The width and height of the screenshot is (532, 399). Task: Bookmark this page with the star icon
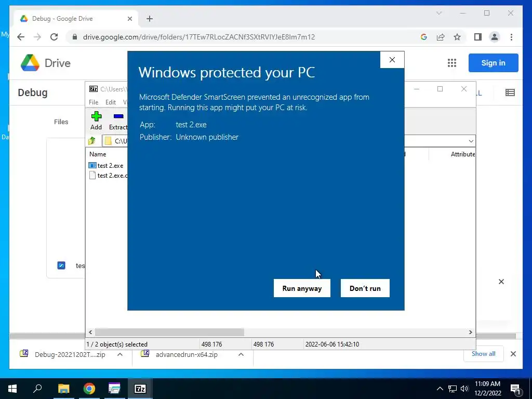point(457,37)
